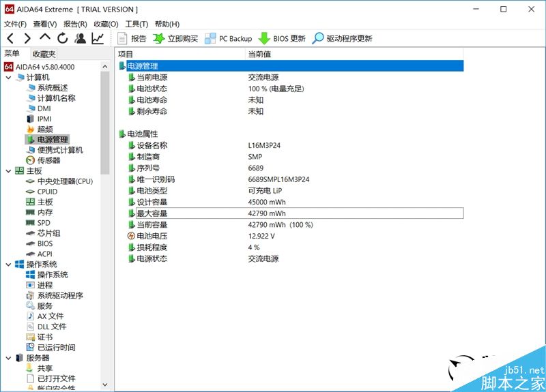Open the 查看(V) menu
546x392 pixels.
45,24
